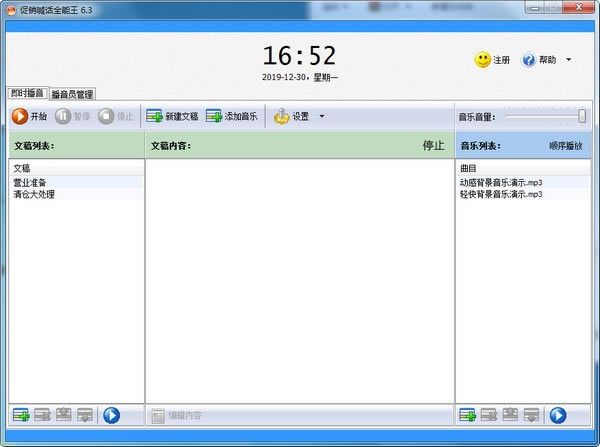Click move-down icon below the music list
This screenshot has height=447, width=600.
click(532, 415)
